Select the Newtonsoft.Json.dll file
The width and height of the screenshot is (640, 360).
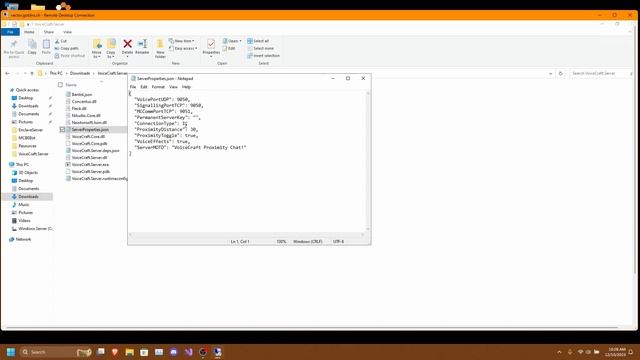coord(89,122)
